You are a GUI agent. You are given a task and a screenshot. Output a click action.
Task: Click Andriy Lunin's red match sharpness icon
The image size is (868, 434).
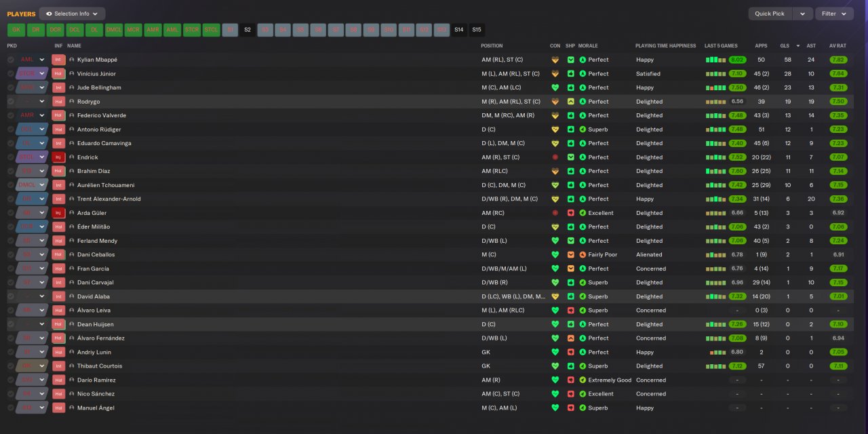(x=570, y=352)
